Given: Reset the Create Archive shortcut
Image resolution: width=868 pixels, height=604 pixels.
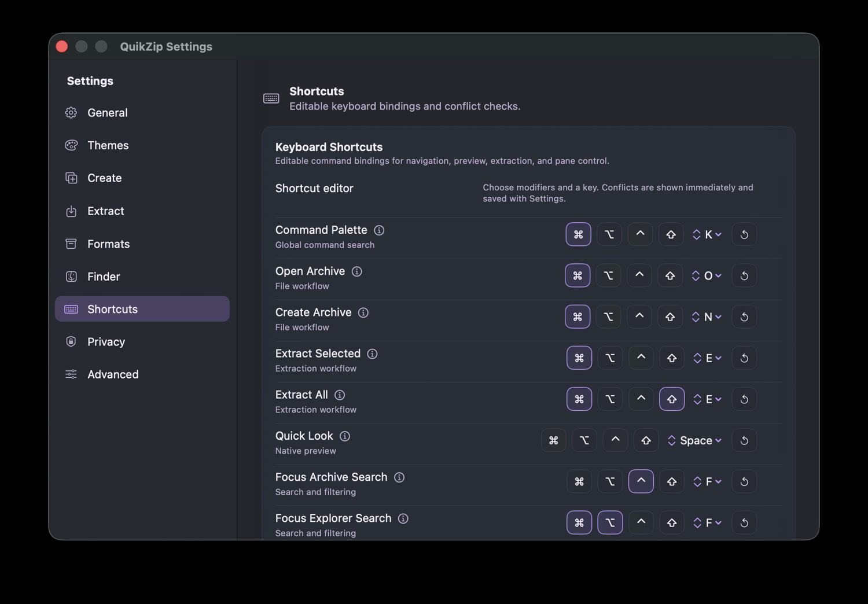Looking at the screenshot, I should (x=744, y=316).
